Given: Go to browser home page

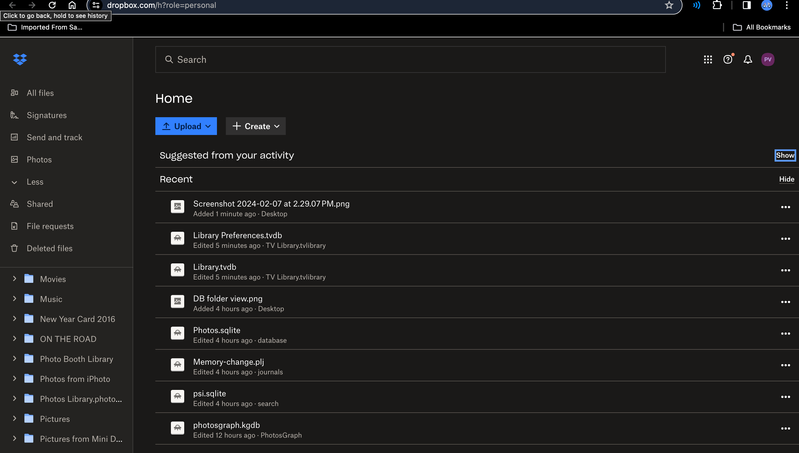Looking at the screenshot, I should [x=72, y=5].
